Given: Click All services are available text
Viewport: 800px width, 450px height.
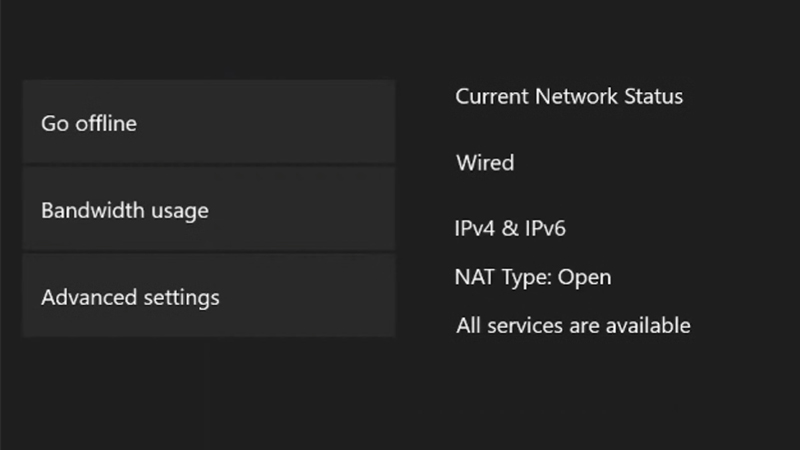Looking at the screenshot, I should (x=573, y=325).
